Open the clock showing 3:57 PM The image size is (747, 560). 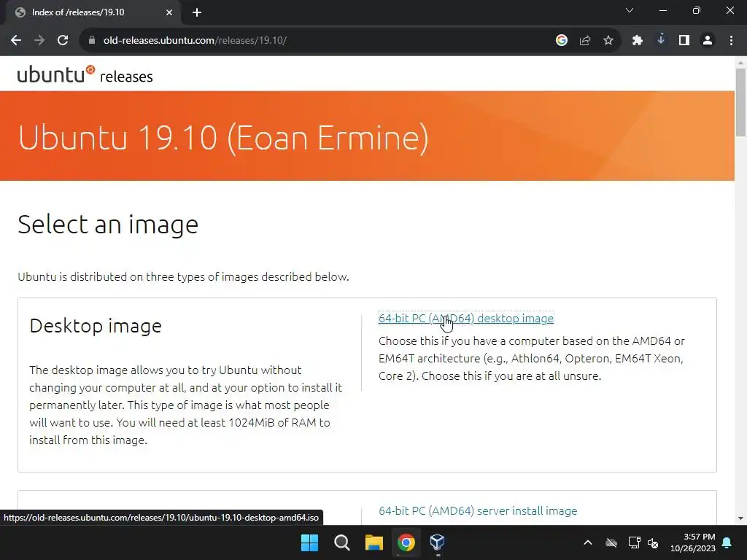[693, 542]
